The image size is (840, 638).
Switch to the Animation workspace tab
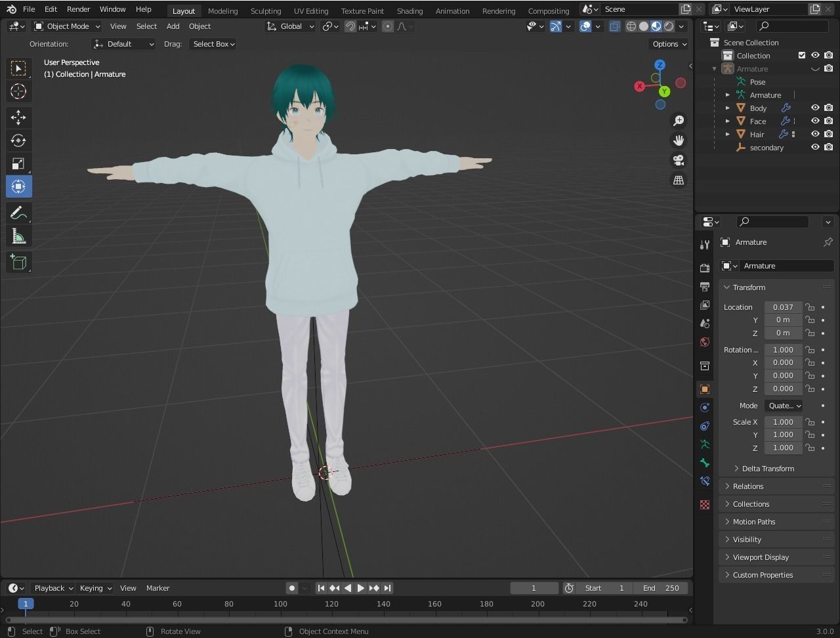452,11
